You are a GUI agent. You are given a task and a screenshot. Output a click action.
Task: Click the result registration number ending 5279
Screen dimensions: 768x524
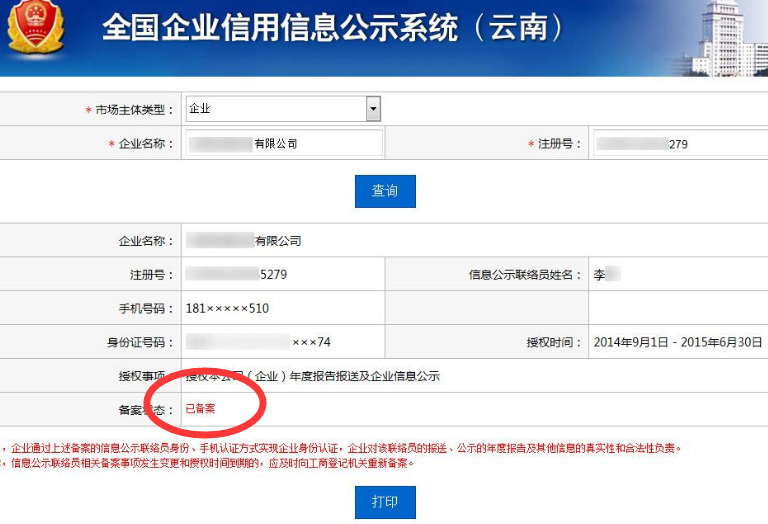coord(237,274)
